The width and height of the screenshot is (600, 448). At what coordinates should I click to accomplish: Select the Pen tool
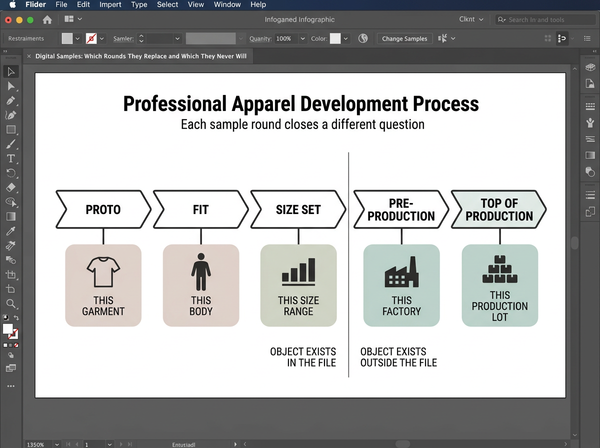click(x=11, y=101)
